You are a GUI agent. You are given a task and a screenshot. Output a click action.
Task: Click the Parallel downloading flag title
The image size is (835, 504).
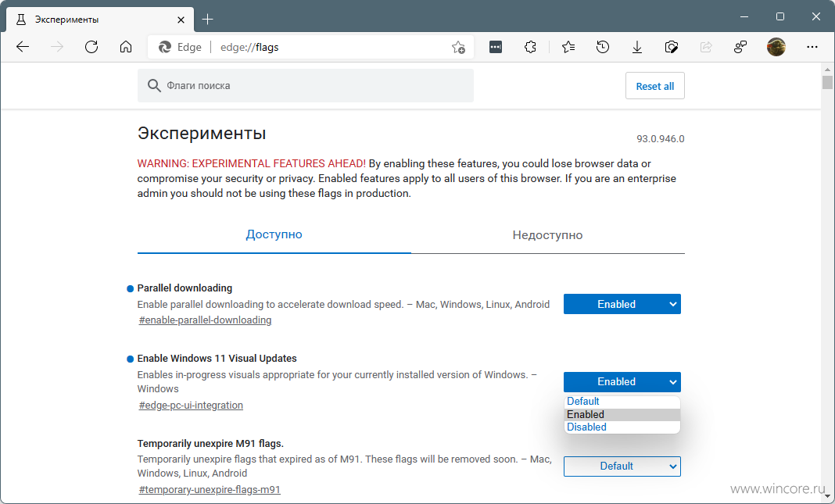point(185,288)
